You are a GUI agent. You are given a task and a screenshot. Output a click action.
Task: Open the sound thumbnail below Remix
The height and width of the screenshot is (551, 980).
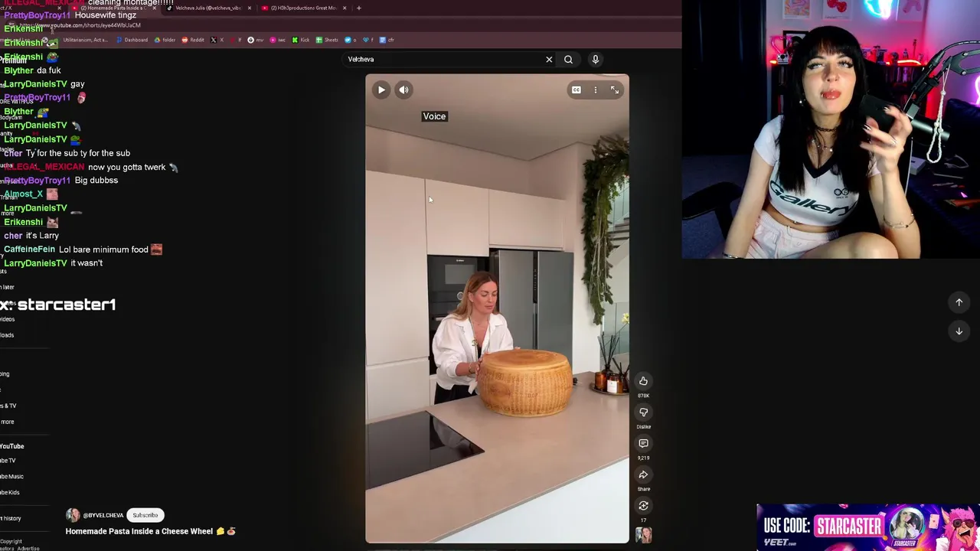pos(643,534)
